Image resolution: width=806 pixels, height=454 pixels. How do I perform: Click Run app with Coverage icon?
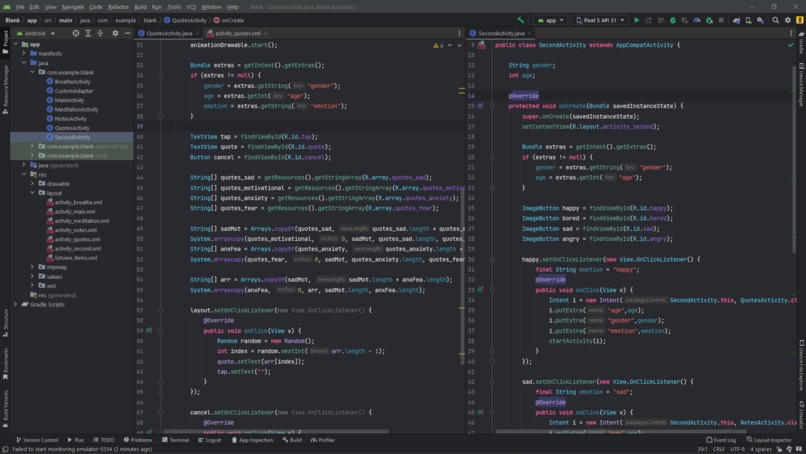(685, 20)
